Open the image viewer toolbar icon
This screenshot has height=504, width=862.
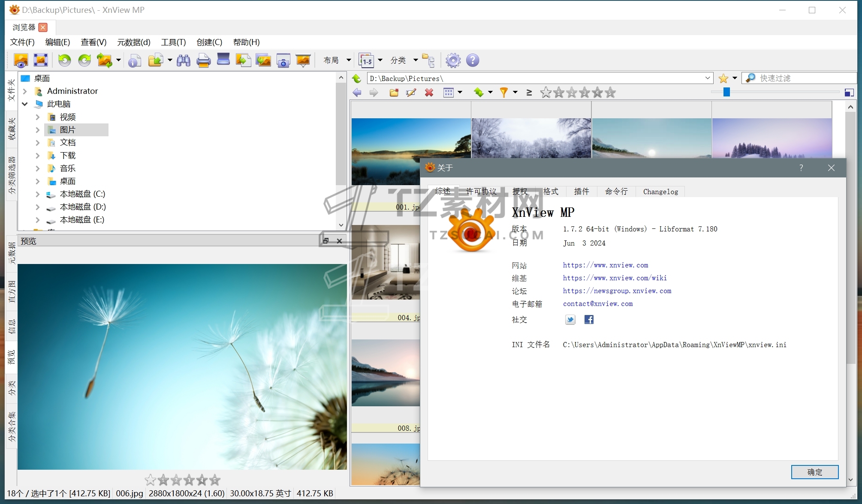21,60
